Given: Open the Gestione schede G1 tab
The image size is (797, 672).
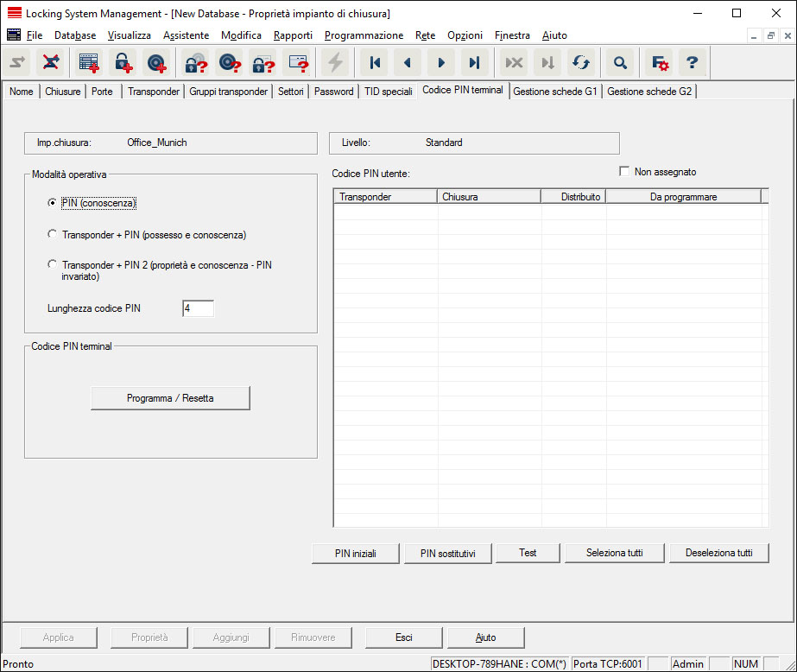Looking at the screenshot, I should pos(555,92).
